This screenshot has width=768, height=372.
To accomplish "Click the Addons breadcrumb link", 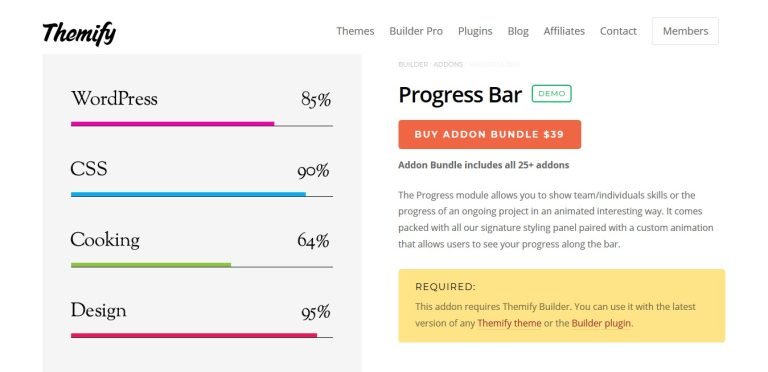I will (x=448, y=65).
